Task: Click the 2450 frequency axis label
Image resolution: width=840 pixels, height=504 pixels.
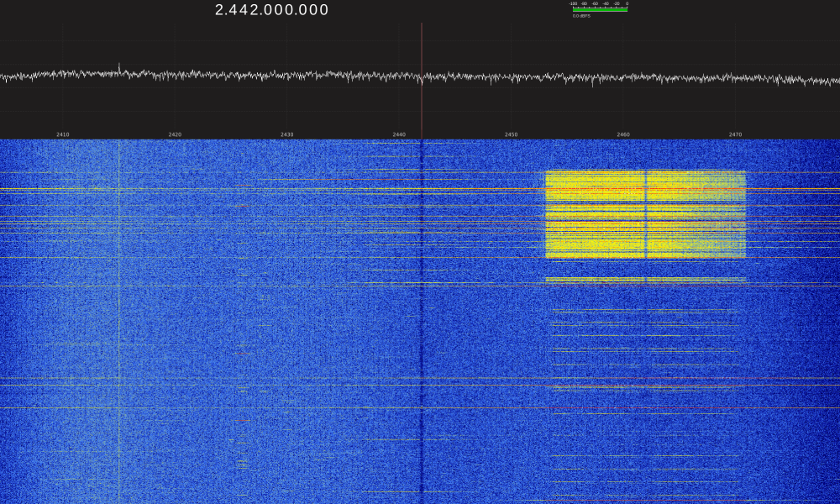Action: click(x=511, y=134)
